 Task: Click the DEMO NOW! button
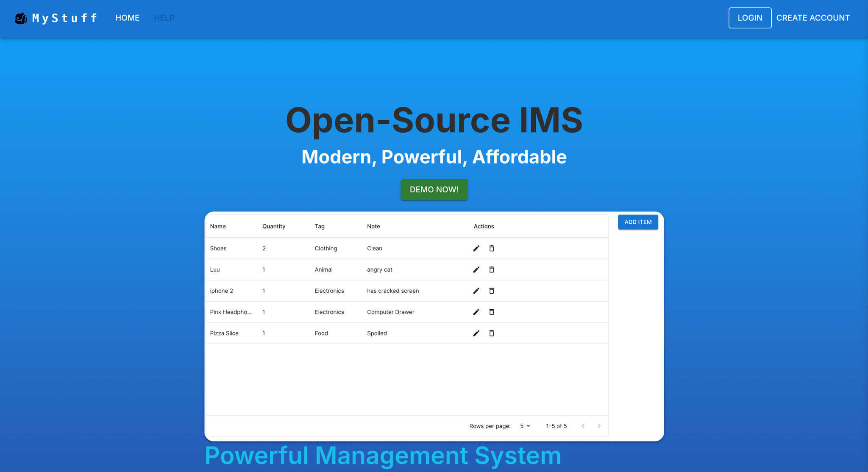click(434, 189)
